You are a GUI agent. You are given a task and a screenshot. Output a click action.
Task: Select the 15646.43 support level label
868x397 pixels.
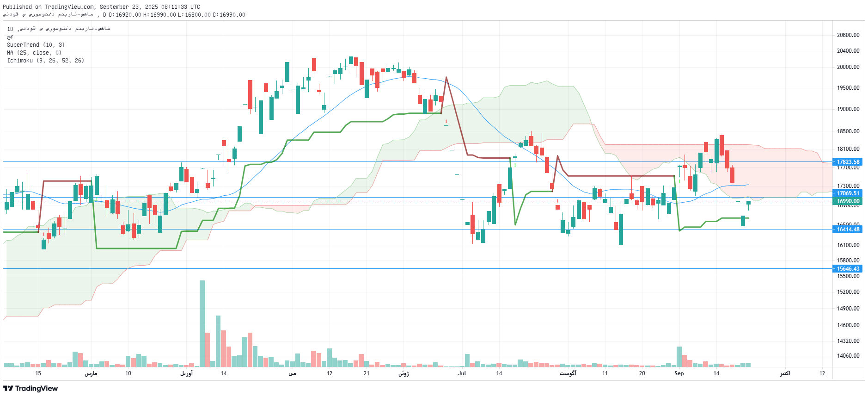point(848,269)
